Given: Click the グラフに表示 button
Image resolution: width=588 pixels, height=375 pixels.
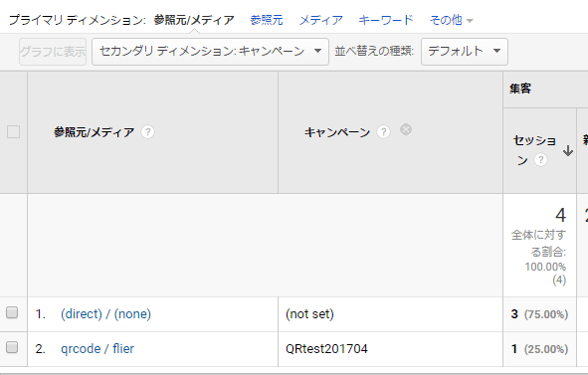Looking at the screenshot, I should point(53,52).
